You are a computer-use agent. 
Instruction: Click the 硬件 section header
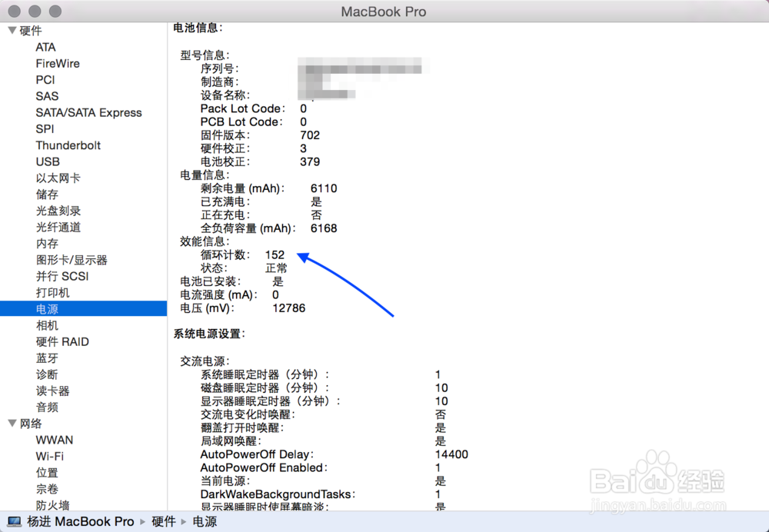(x=31, y=31)
